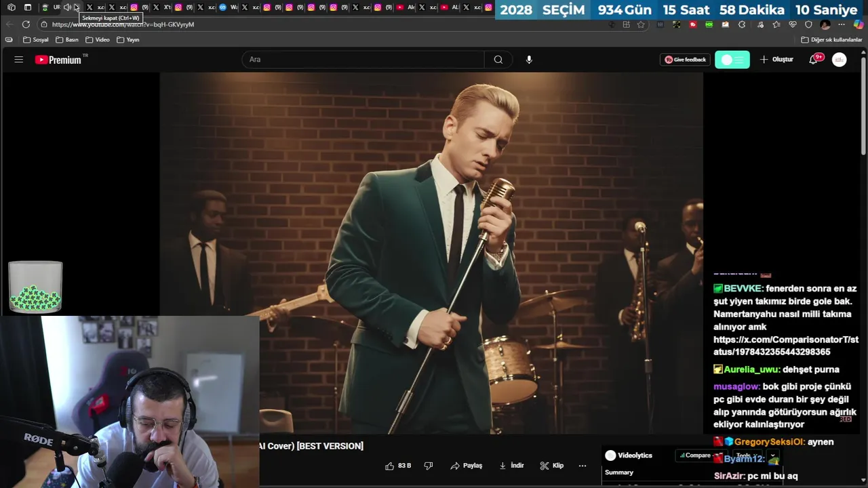Open the Yayın bookmarks folder
This screenshot has height=488, width=868.
[x=128, y=40]
